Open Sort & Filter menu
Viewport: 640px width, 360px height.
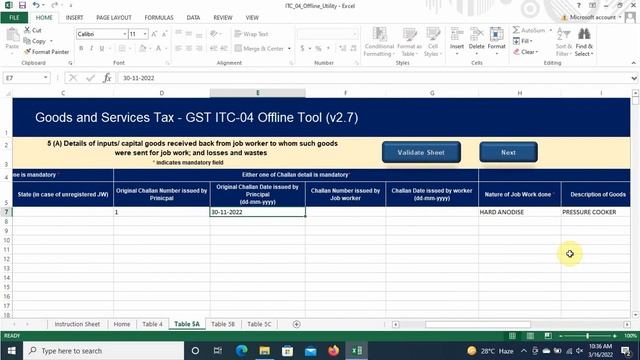[563, 42]
